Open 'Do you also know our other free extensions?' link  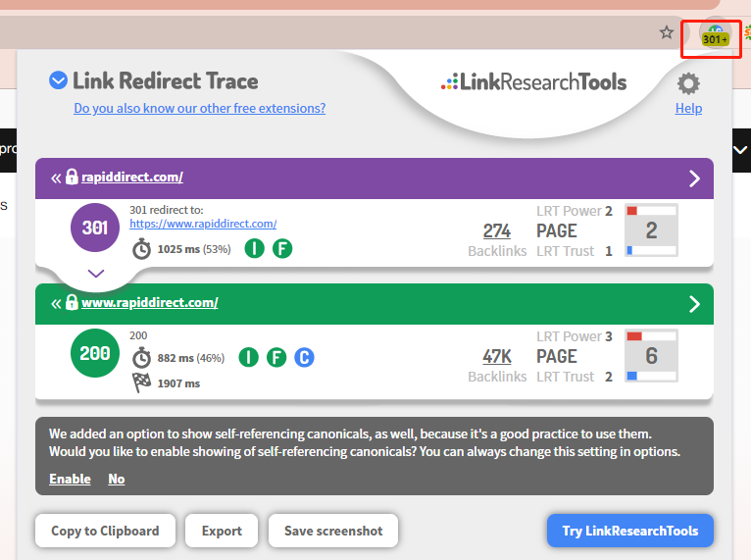200,108
